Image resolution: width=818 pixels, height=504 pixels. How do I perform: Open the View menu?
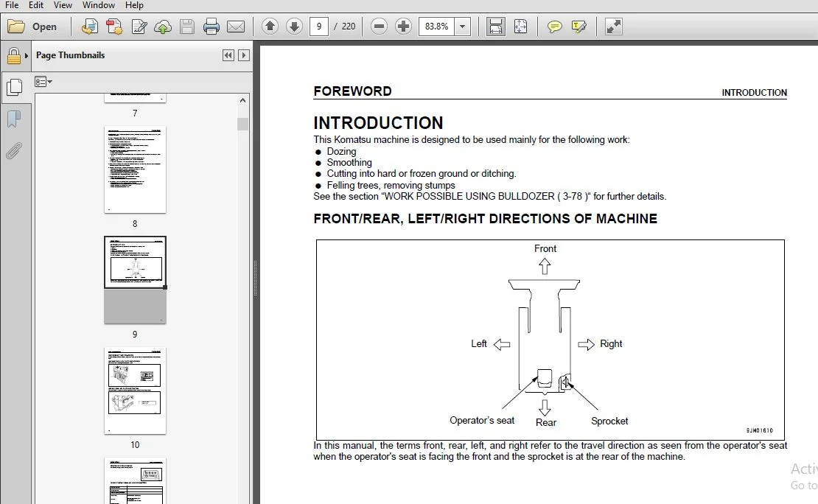(x=63, y=5)
